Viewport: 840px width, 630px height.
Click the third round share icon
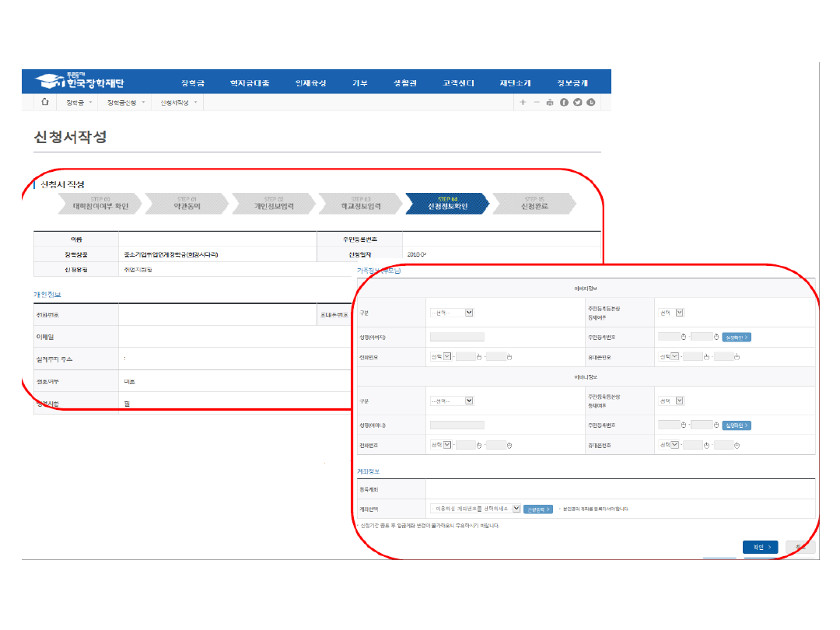tap(591, 103)
